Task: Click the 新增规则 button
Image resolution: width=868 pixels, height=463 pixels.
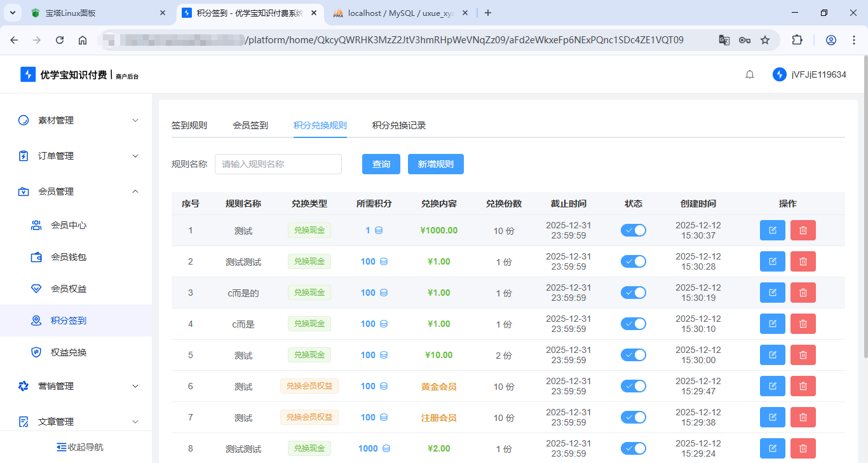Action: [x=435, y=164]
